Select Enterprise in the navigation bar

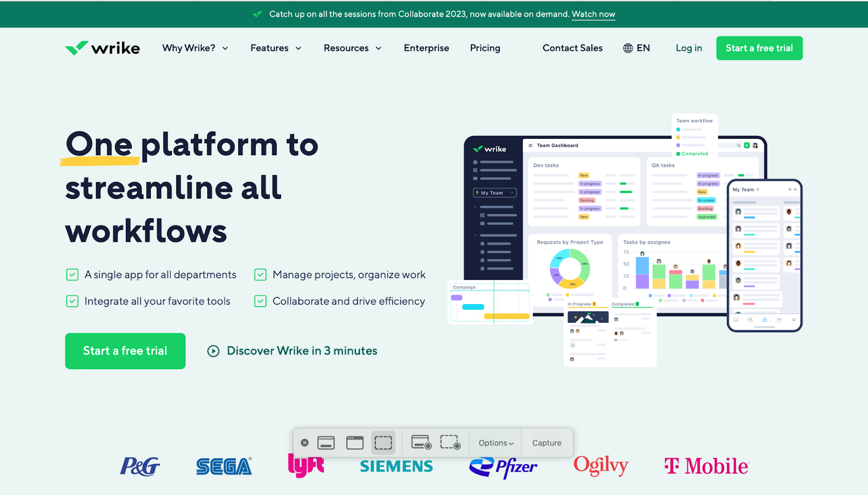[x=426, y=48]
